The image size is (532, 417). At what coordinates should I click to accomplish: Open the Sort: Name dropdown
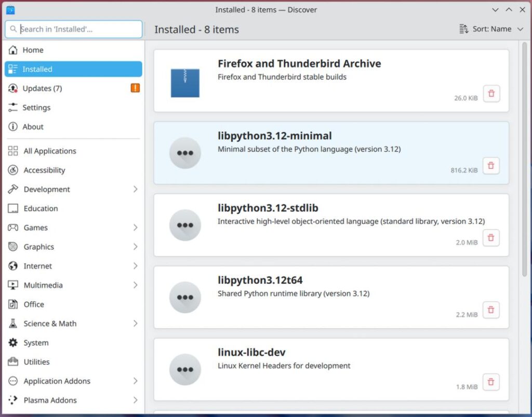(491, 29)
